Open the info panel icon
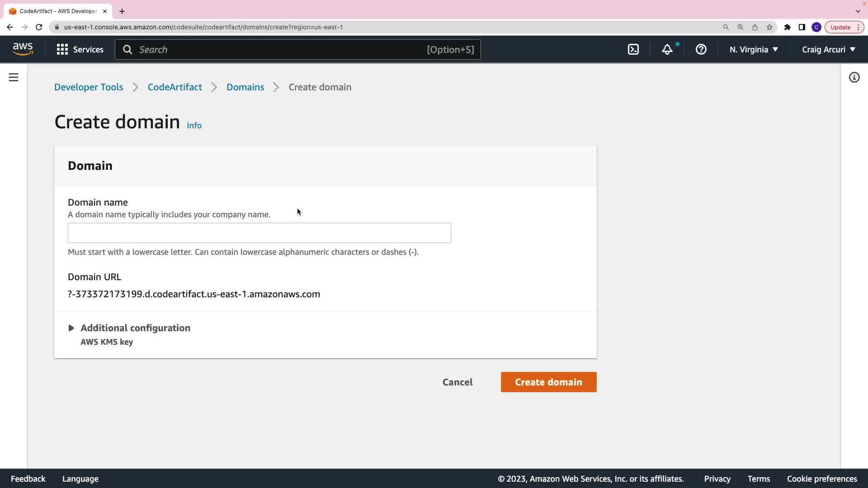 tap(854, 78)
